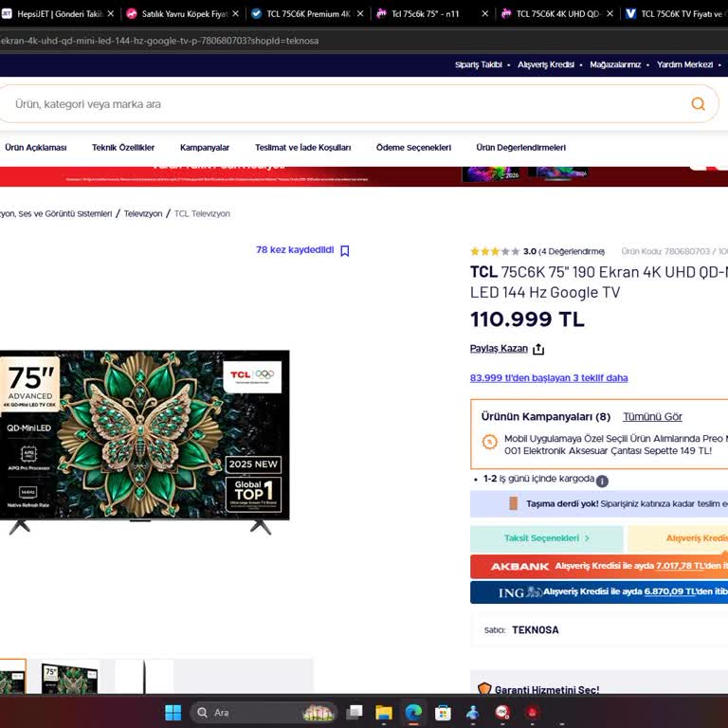Click the main TCL 75" TV product image

tap(144, 441)
